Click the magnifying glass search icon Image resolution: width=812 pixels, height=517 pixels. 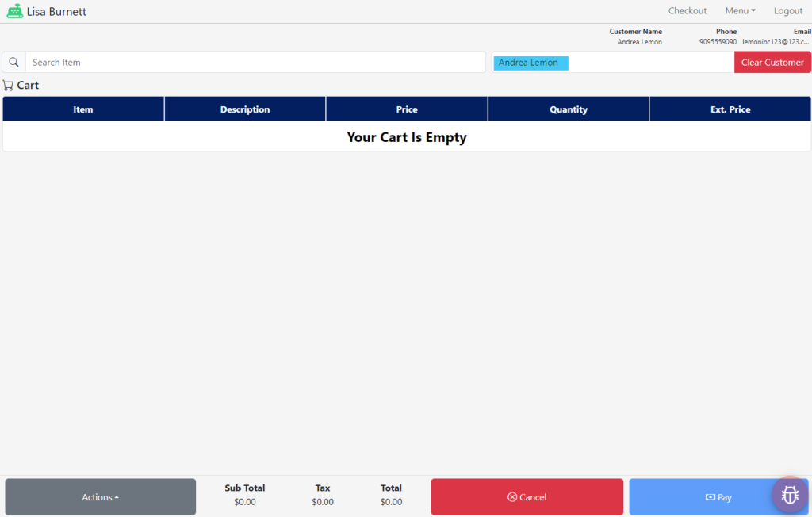click(13, 61)
